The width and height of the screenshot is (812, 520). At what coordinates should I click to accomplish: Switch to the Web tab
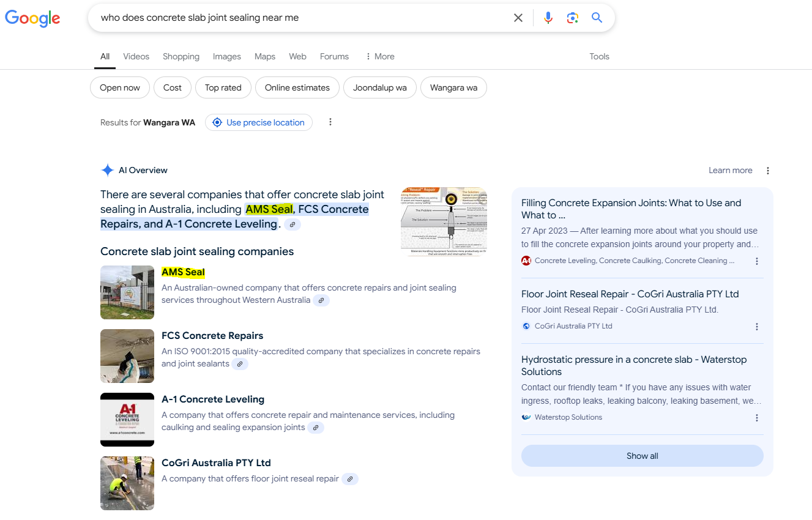(297, 56)
